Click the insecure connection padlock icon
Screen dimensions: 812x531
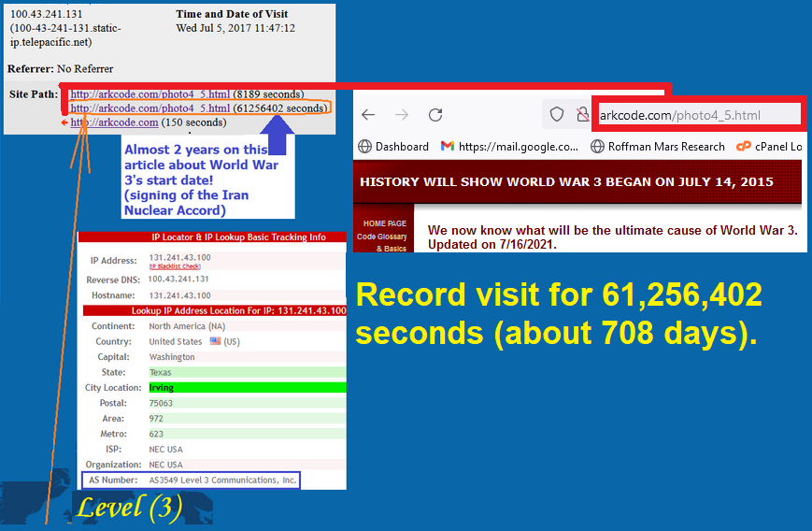tap(581, 115)
